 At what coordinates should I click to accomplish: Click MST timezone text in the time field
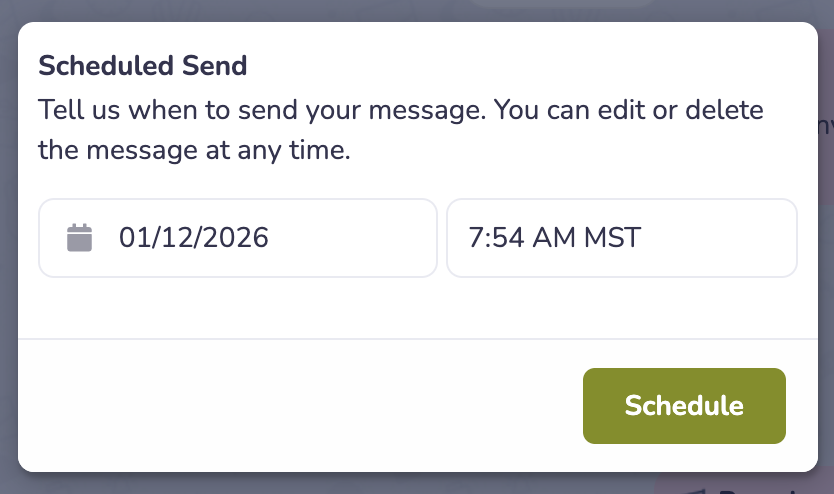point(610,238)
